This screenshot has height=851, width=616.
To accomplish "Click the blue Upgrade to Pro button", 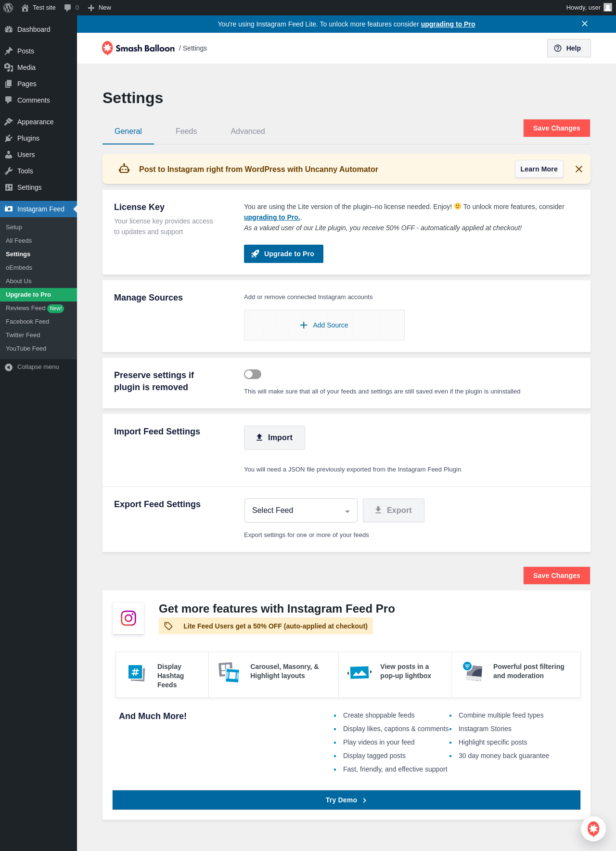I will 283,254.
